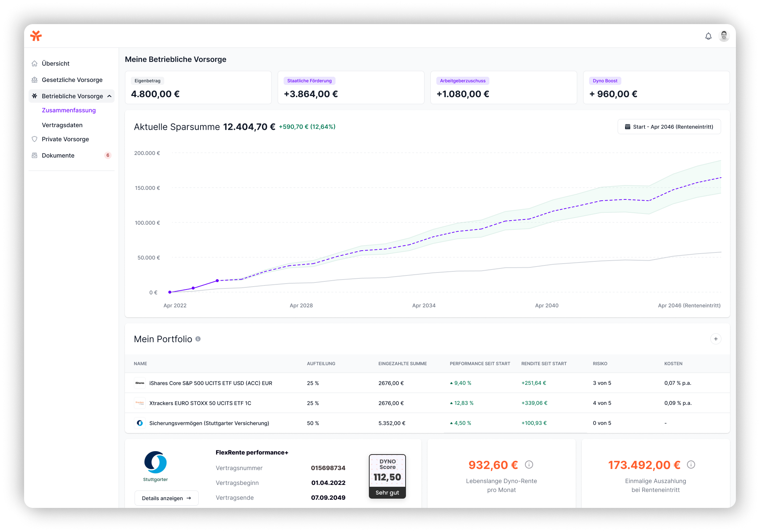Viewport: 760px width, 532px height.
Task: Click the iShares fund logo icon
Action: (140, 383)
